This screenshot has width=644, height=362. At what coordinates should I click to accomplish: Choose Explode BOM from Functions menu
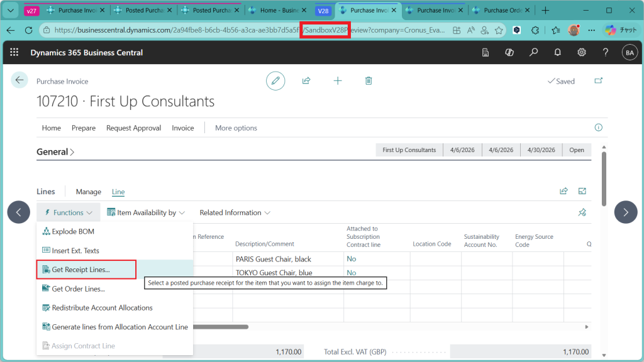click(x=73, y=231)
